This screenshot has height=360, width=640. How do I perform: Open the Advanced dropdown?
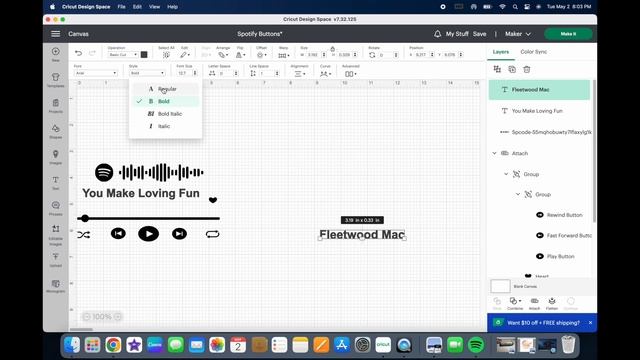pyautogui.click(x=351, y=74)
